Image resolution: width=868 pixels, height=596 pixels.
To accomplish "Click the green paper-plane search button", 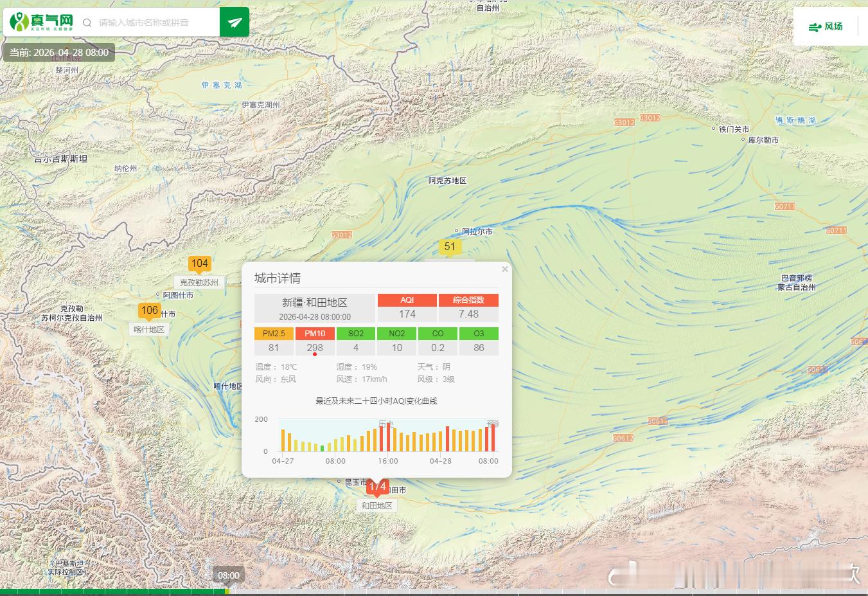I will pyautogui.click(x=235, y=23).
